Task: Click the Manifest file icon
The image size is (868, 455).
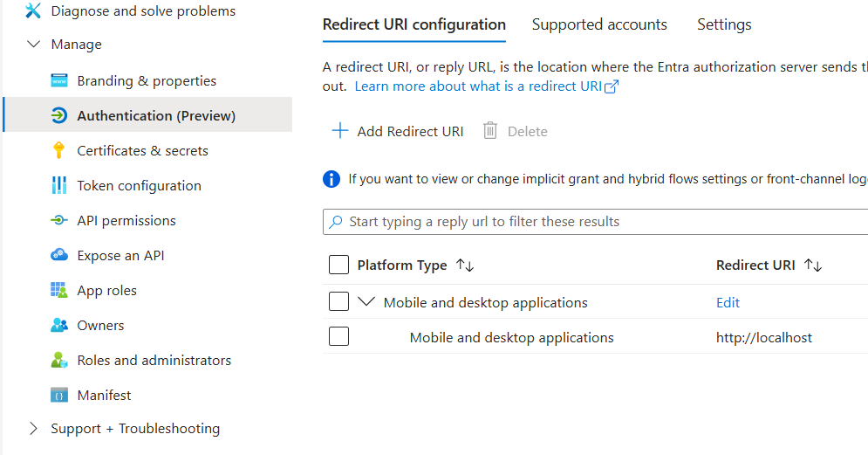Action: click(59, 395)
